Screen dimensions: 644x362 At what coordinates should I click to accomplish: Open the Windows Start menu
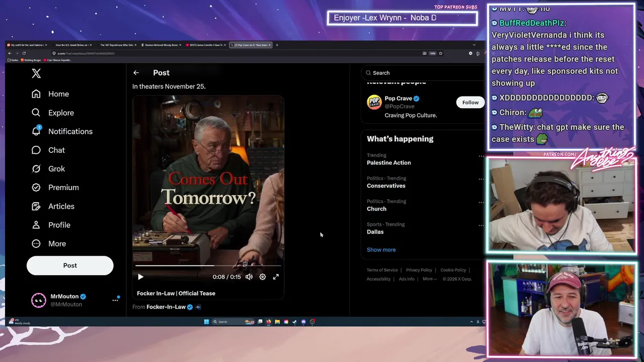point(206,322)
